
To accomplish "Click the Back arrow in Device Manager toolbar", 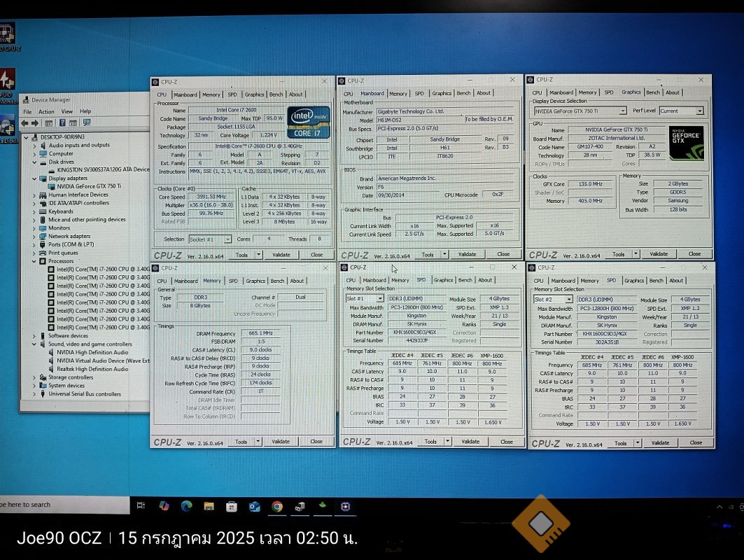I will coord(25,123).
